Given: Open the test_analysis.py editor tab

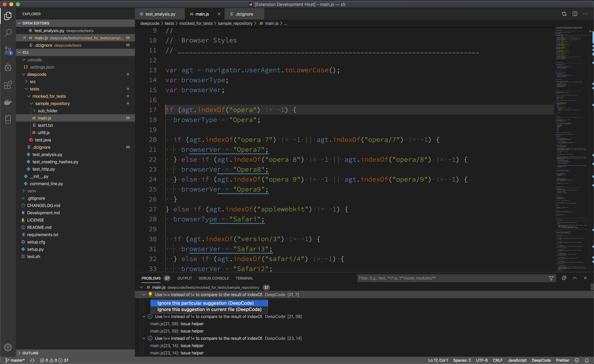Looking at the screenshot, I should click(x=160, y=14).
